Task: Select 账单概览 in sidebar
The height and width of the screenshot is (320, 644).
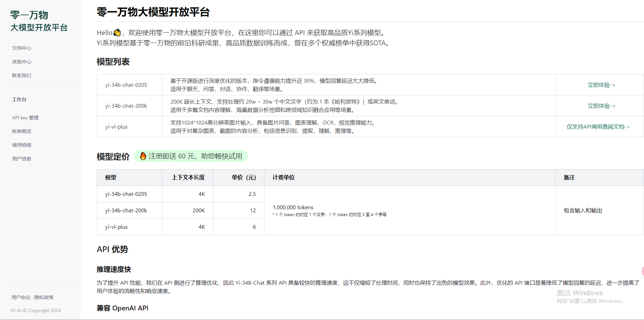Action: pos(22,131)
